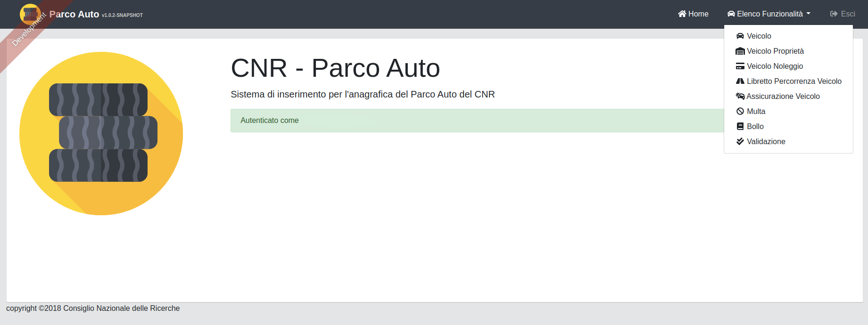868x325 pixels.
Task: Select Assicurazione Veicolo menu item
Action: (x=788, y=96)
